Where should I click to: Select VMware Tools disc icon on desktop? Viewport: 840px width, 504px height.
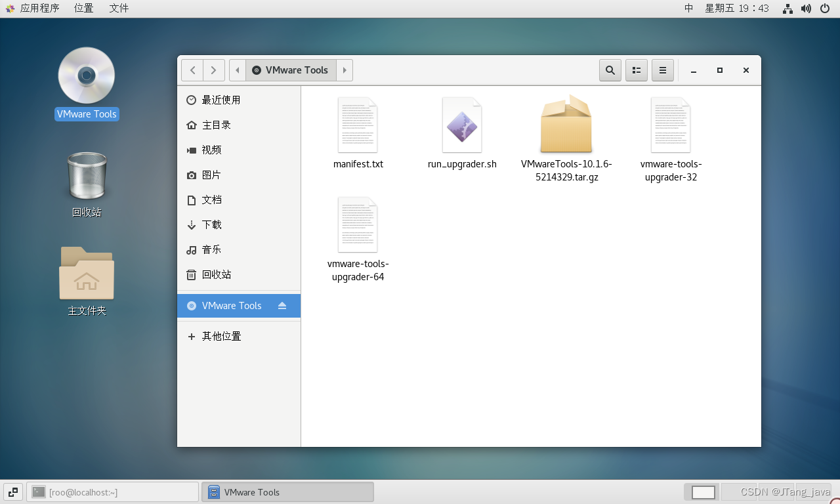(x=87, y=75)
